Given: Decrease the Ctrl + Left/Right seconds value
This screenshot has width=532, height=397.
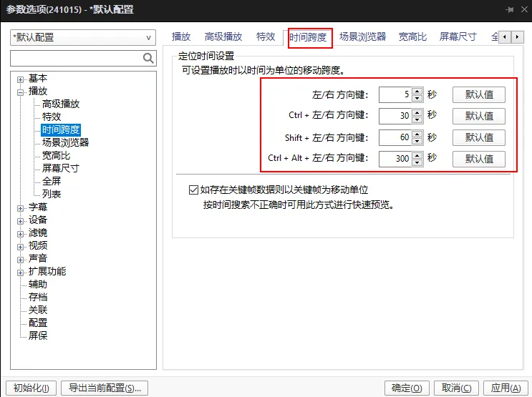Looking at the screenshot, I should (417, 119).
